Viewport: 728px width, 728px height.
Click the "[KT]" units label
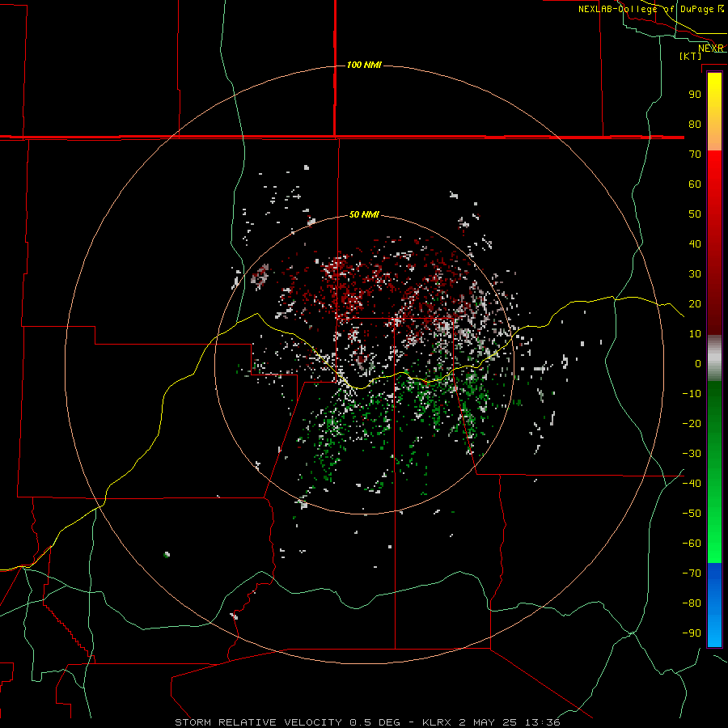pyautogui.click(x=690, y=56)
